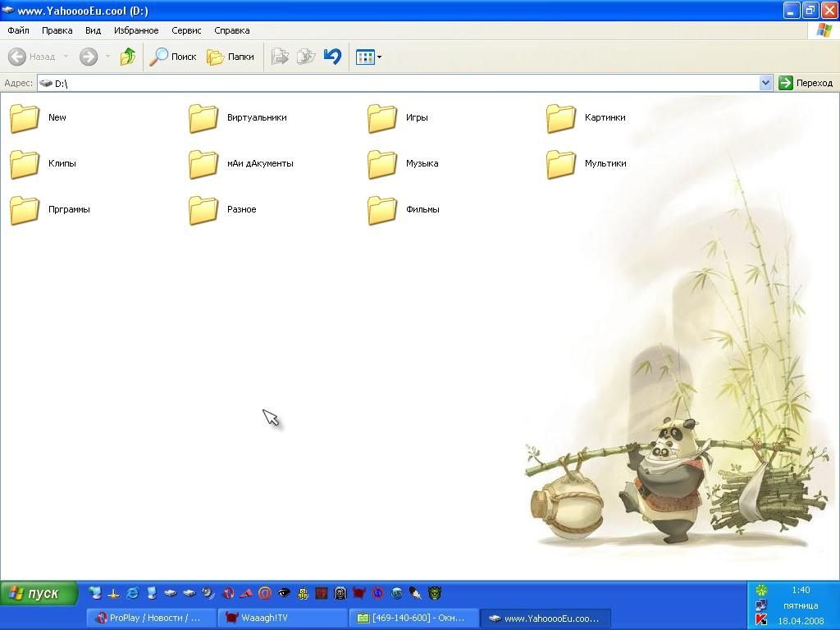Click the speaker media quick launch icon
The width and height of the screenshot is (840, 630).
(208, 593)
